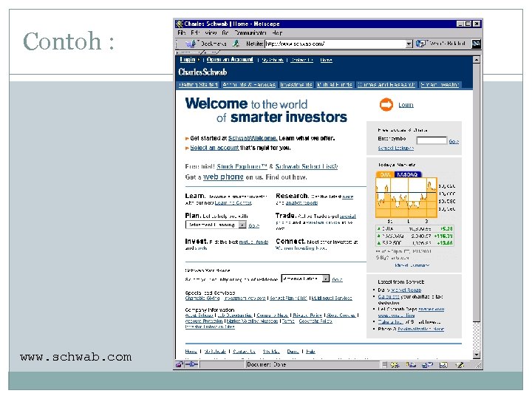Open the Accounts & Services navigation tab
The height and width of the screenshot is (399, 532).
pos(249,85)
